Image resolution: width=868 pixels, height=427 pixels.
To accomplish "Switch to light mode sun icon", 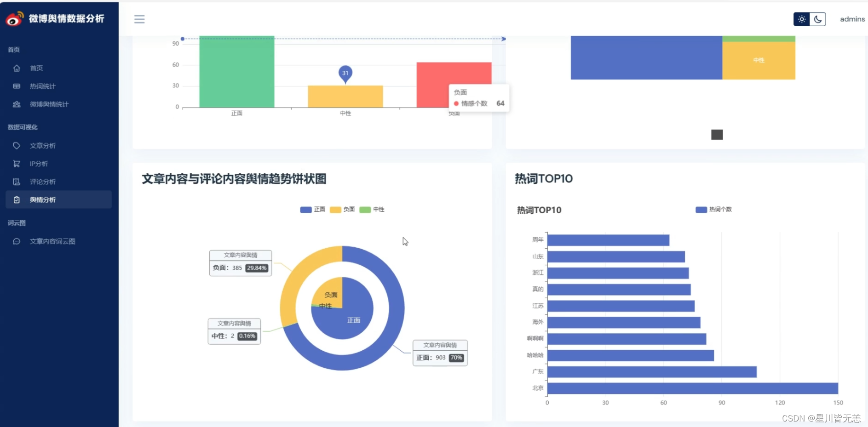I will (x=802, y=19).
